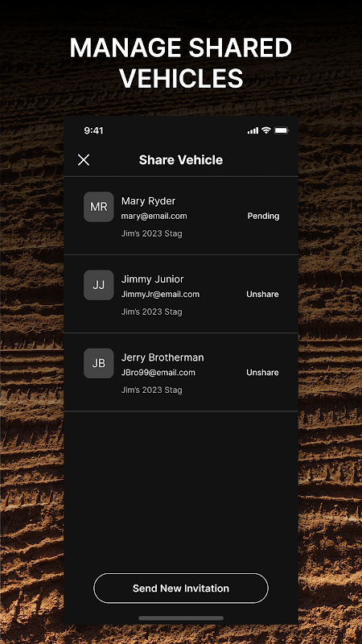Tap Pending status for Mary Ryder
Screen dimensions: 362x644
(x=263, y=216)
